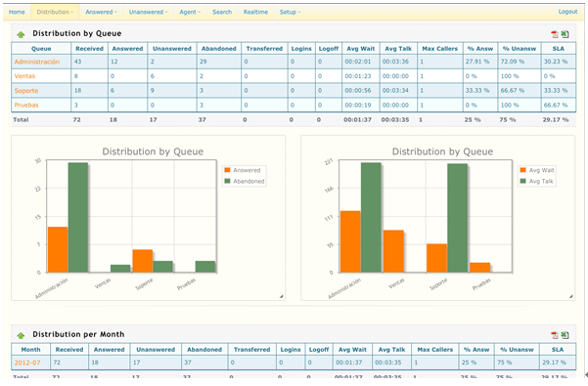
Task: Sort queue table by Answered header
Action: [x=127, y=49]
